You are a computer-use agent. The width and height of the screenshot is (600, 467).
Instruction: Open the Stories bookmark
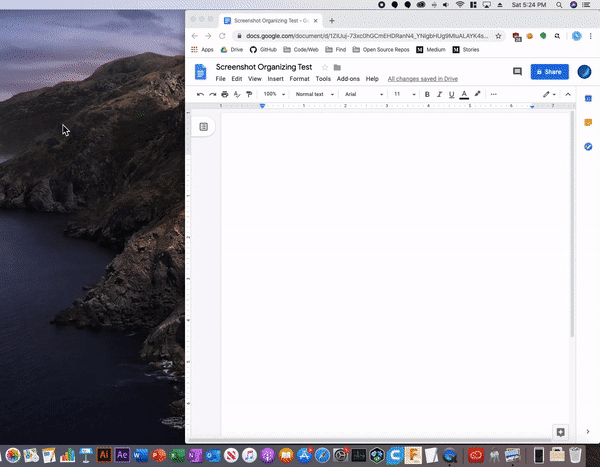click(466, 50)
